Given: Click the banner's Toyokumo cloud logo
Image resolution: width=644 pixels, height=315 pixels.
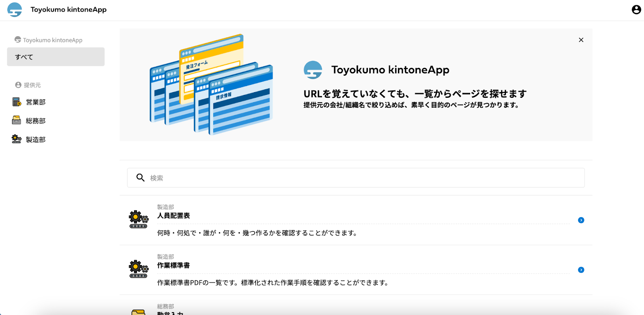Looking at the screenshot, I should [313, 70].
